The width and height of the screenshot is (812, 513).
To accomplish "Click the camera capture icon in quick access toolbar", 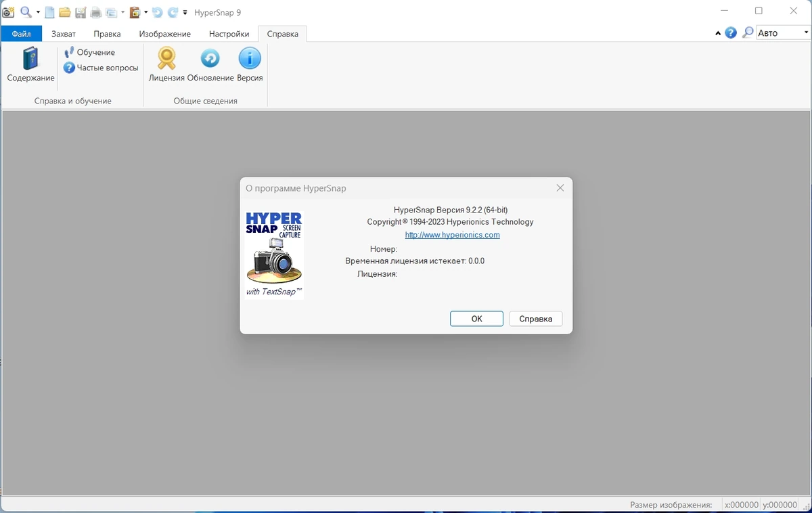I will 8,12.
